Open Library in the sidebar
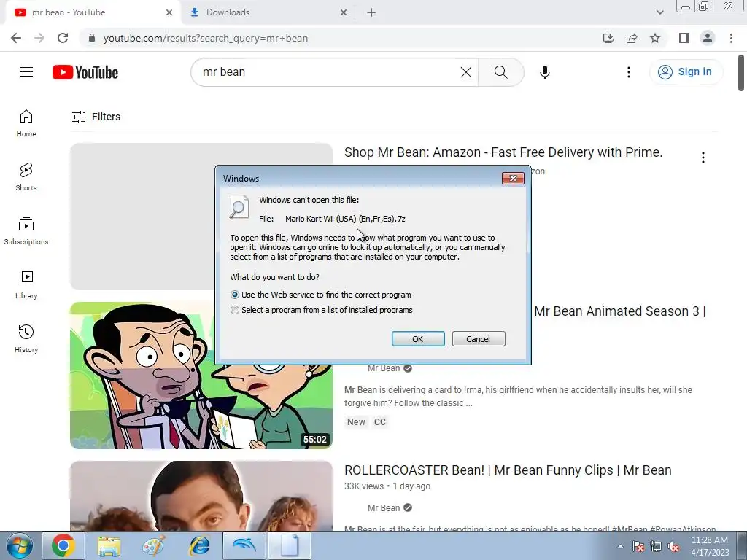 point(26,285)
